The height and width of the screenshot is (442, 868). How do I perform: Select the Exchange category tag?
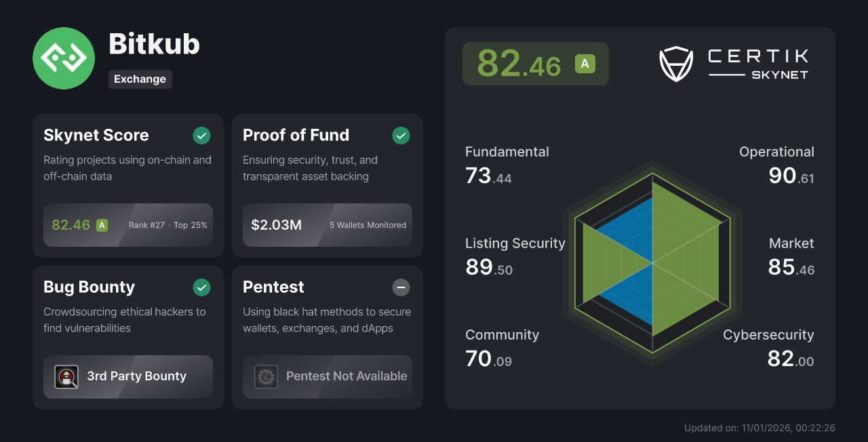pyautogui.click(x=140, y=79)
